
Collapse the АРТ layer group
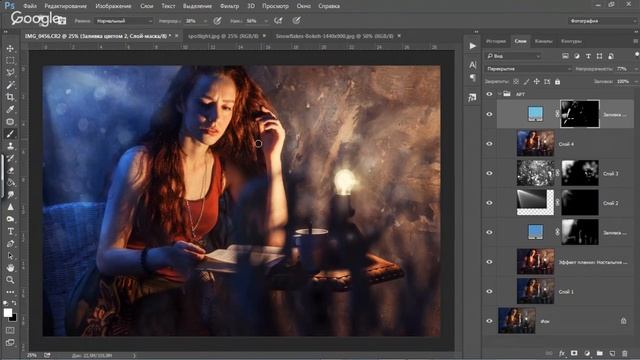[499, 94]
